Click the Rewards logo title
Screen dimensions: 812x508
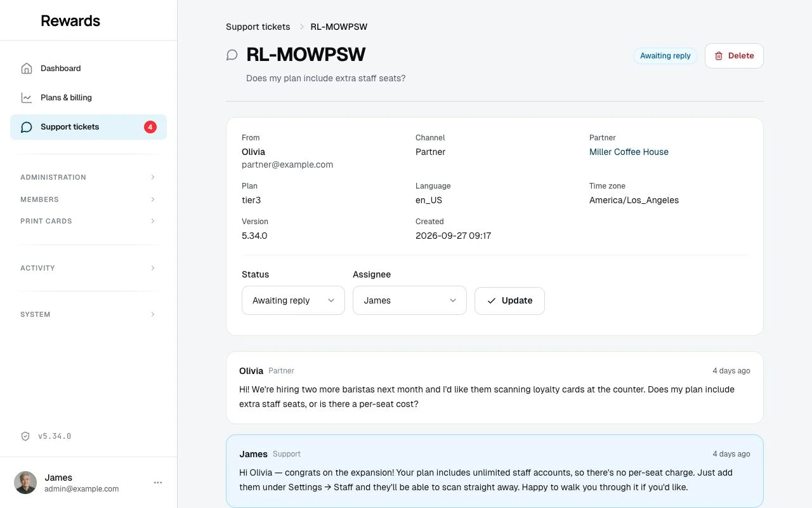[70, 20]
